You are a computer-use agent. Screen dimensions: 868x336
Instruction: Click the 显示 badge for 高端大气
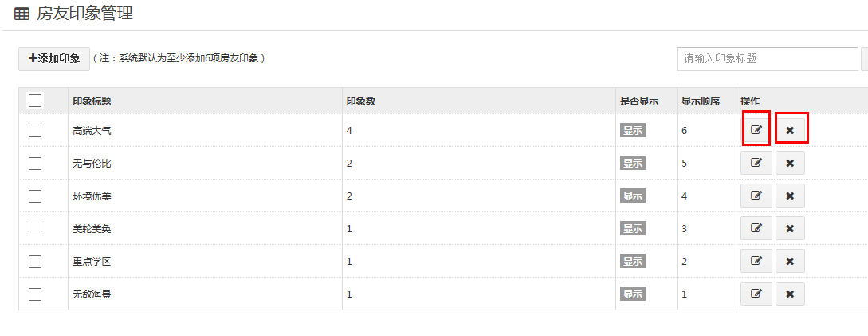click(x=633, y=131)
